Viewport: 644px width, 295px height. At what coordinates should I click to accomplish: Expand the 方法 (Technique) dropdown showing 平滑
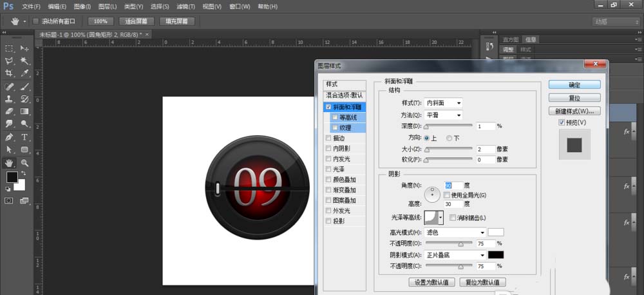(x=444, y=115)
